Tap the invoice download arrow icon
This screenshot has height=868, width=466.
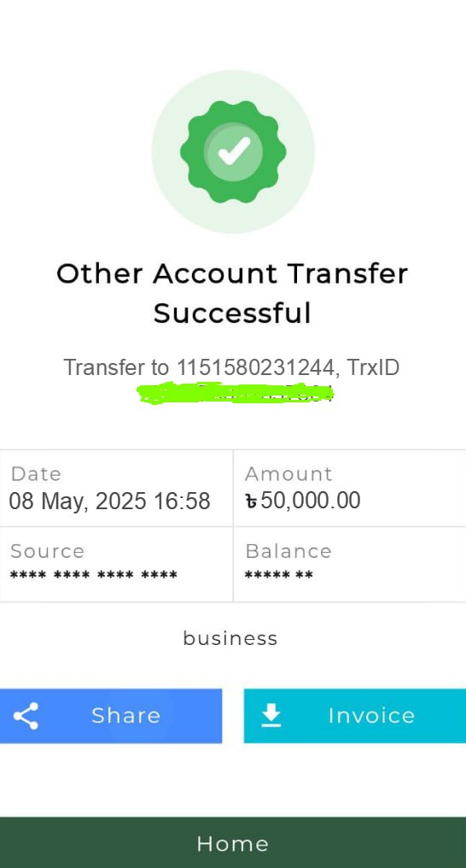click(271, 716)
